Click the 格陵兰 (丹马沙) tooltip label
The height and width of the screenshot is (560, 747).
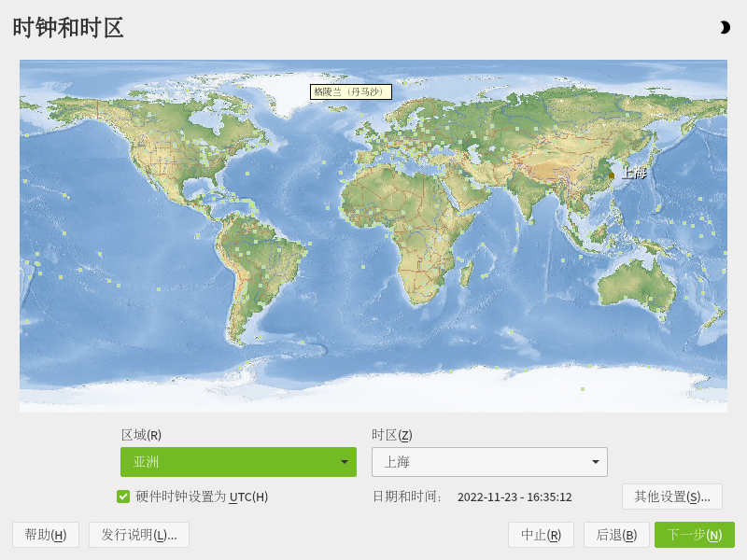point(350,91)
